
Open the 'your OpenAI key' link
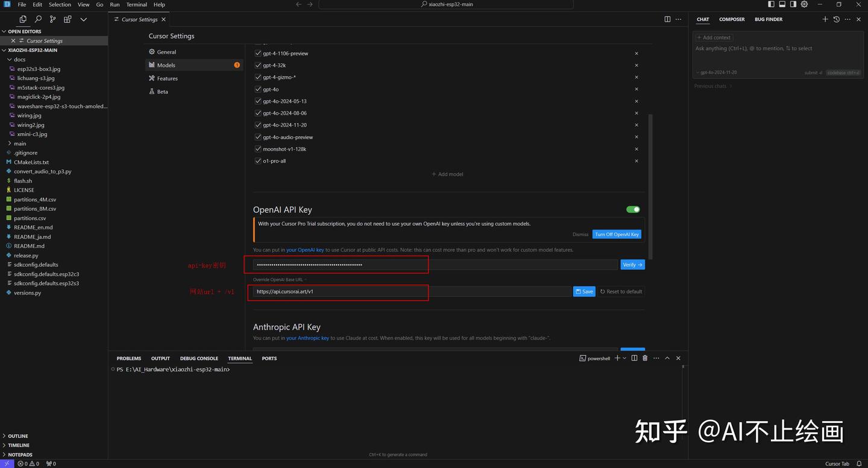(305, 249)
